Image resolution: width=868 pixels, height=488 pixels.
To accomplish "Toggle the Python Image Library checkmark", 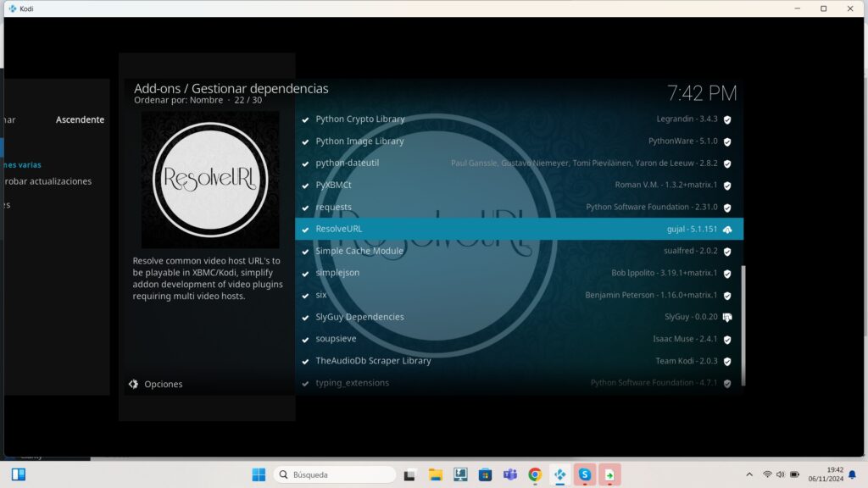I will 305,141.
